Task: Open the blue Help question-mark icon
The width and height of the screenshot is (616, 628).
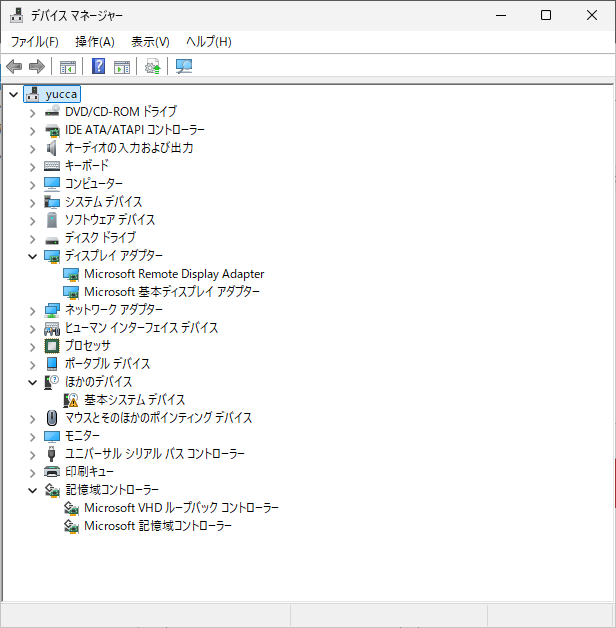Action: [99, 66]
